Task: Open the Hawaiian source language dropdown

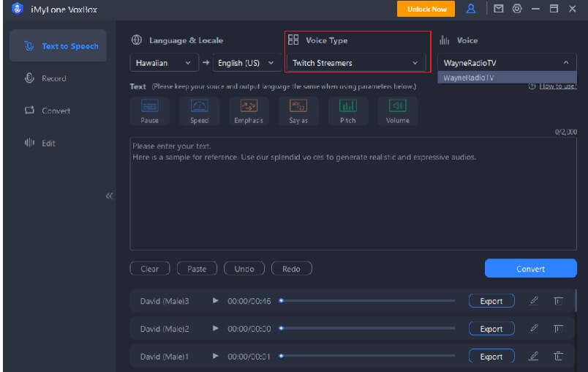Action: pos(164,63)
